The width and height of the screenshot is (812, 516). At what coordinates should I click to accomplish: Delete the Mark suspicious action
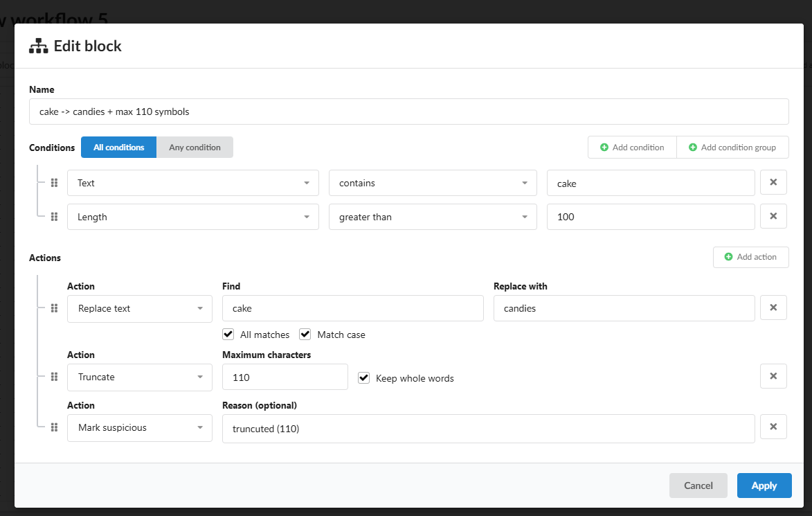773,427
